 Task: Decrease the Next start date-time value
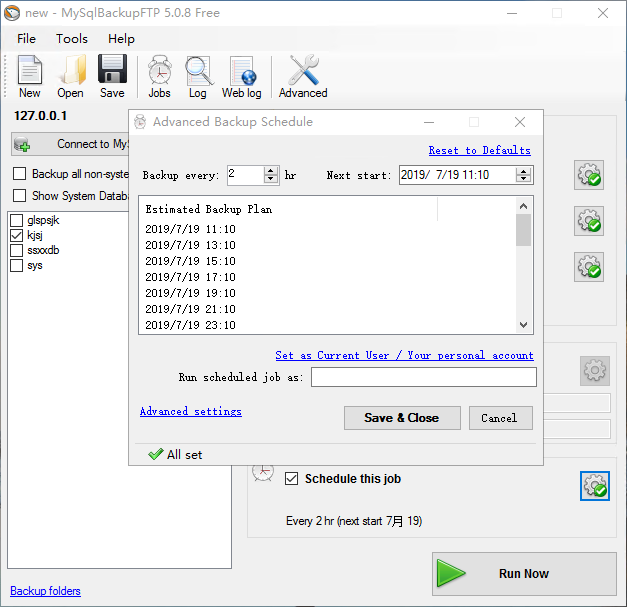(523, 179)
